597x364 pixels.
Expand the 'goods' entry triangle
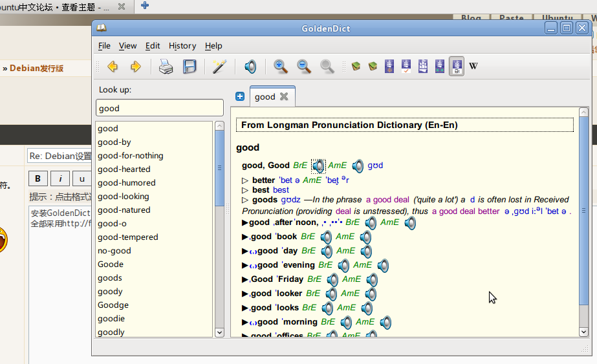pos(245,200)
